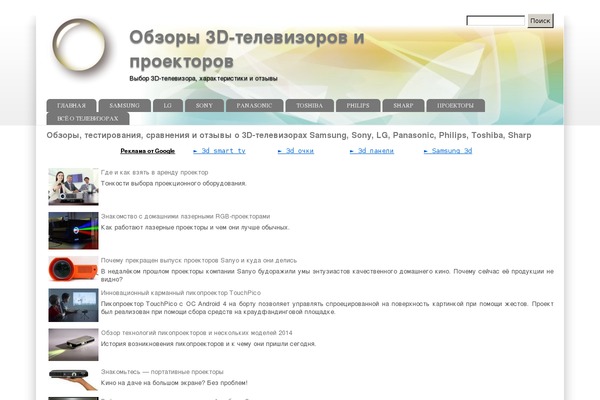Click the tagline Выбор 3D-телевизора, характеристики и отзывы
Screen dimensions: 600x400
tap(204, 78)
